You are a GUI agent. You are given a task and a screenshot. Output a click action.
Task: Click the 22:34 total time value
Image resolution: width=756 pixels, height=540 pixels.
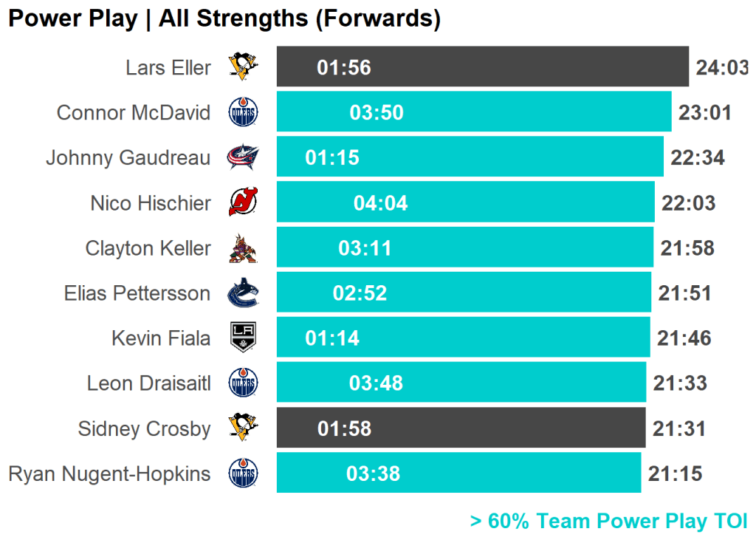(697, 158)
